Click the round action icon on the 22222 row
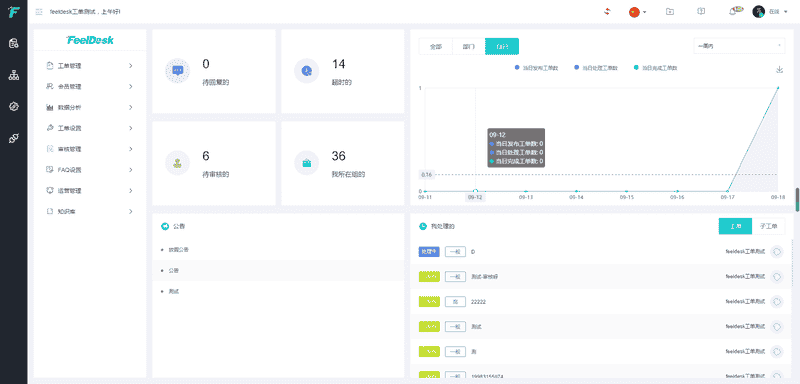This screenshot has height=384, width=800. click(777, 302)
